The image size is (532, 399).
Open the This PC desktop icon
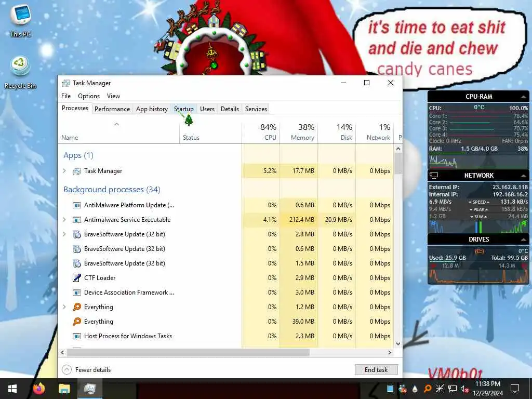click(20, 20)
